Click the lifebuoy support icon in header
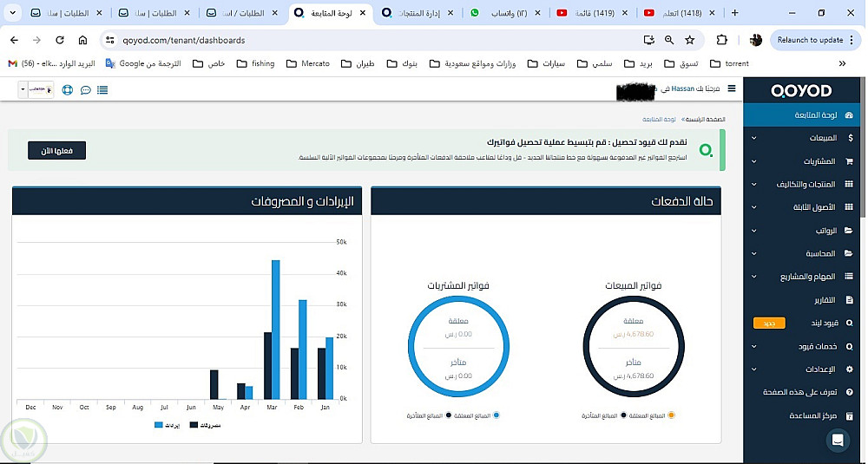The height and width of the screenshot is (464, 868). (68, 89)
